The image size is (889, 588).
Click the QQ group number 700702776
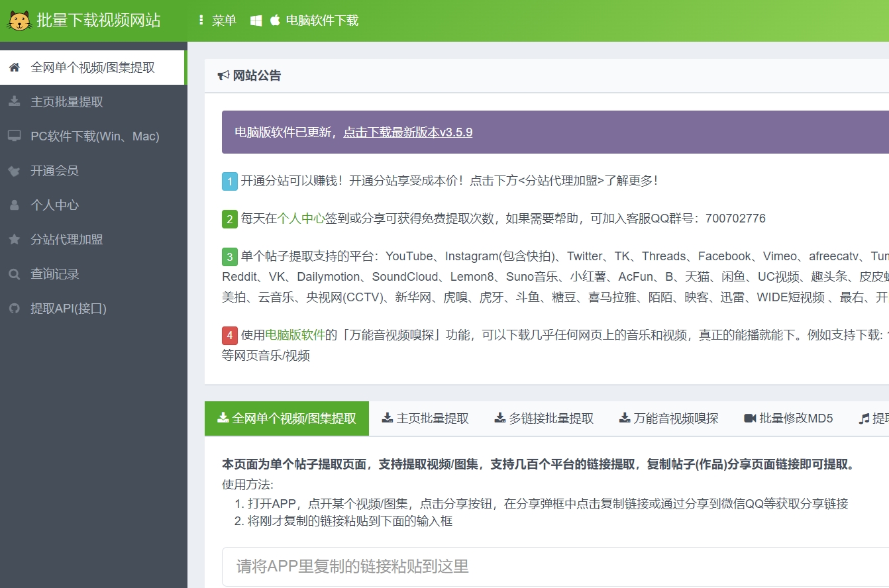tap(735, 219)
